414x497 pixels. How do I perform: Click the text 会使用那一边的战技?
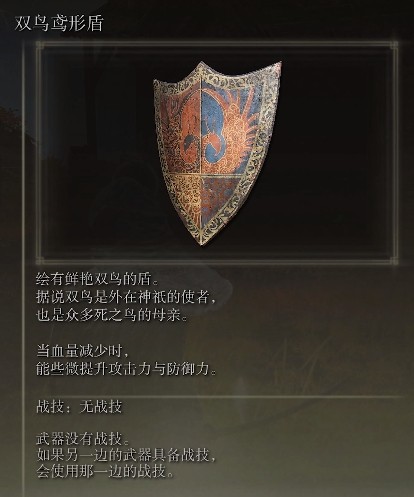(105, 471)
